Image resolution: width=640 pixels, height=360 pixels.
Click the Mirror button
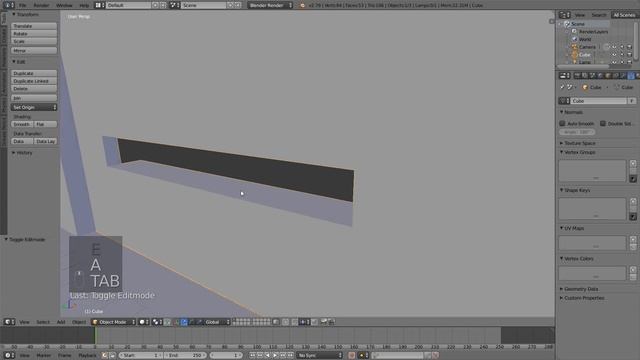pos(34,51)
